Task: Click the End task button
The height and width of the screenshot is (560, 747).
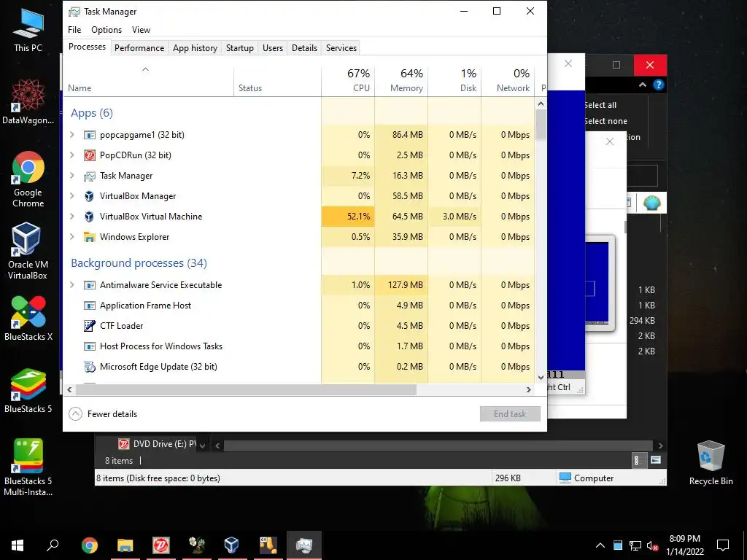Action: [510, 414]
